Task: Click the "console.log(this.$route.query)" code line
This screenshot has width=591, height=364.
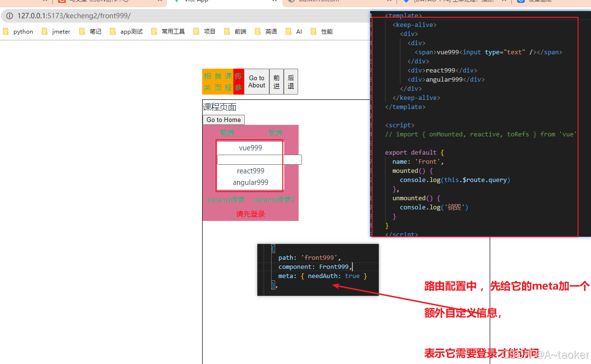Action: [455, 180]
